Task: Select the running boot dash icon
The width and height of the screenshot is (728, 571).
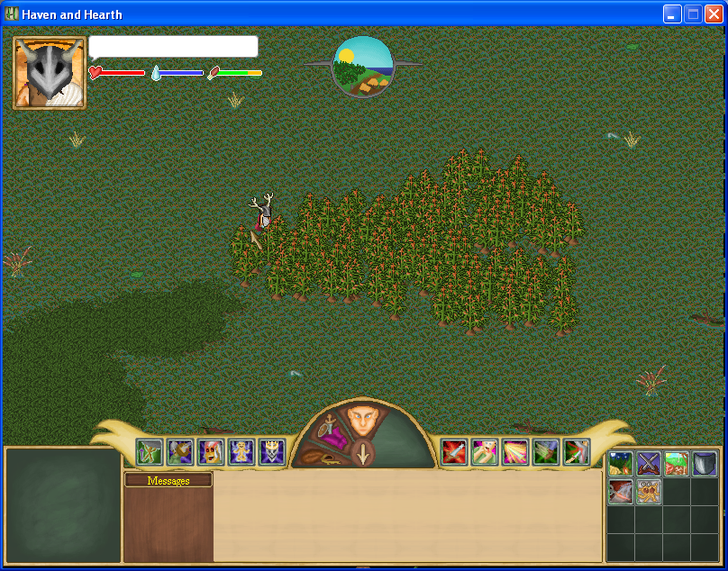Action: click(x=546, y=452)
